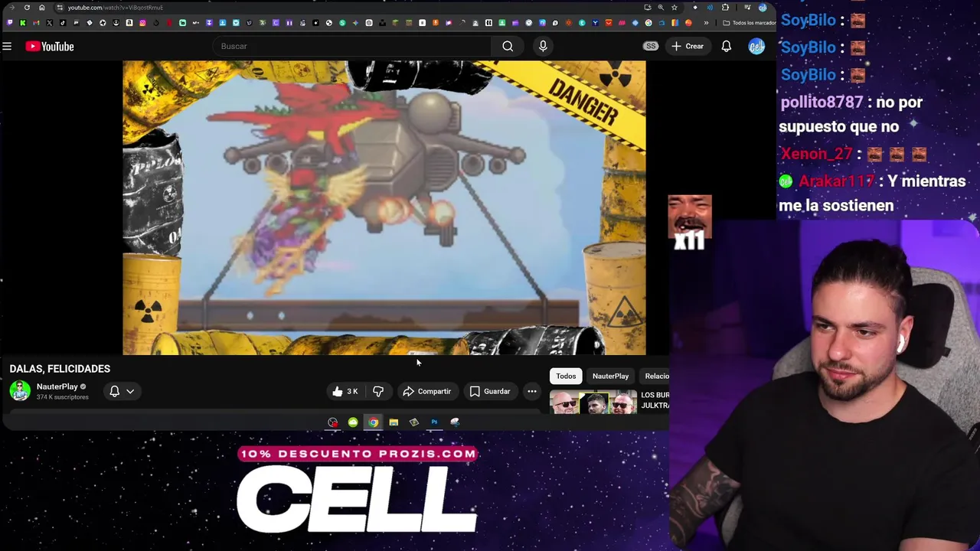
Task: Go to the YouTube home logo
Action: pyautogui.click(x=50, y=47)
